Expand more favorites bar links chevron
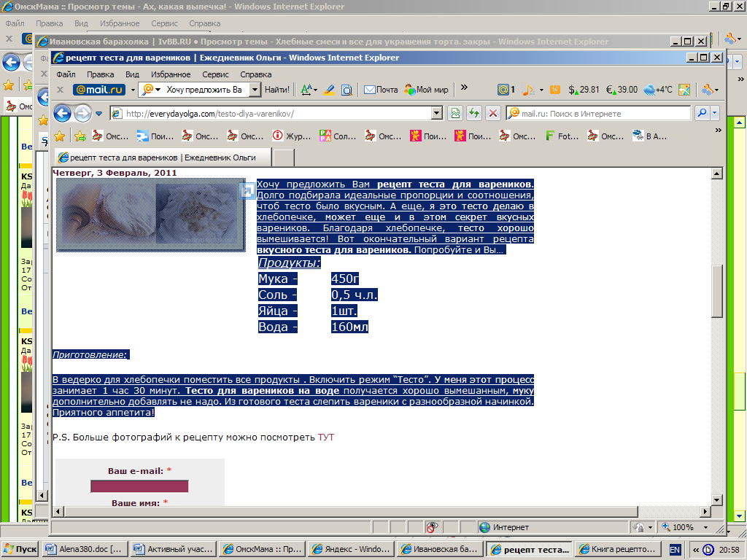This screenshot has width=747, height=560. [x=719, y=130]
